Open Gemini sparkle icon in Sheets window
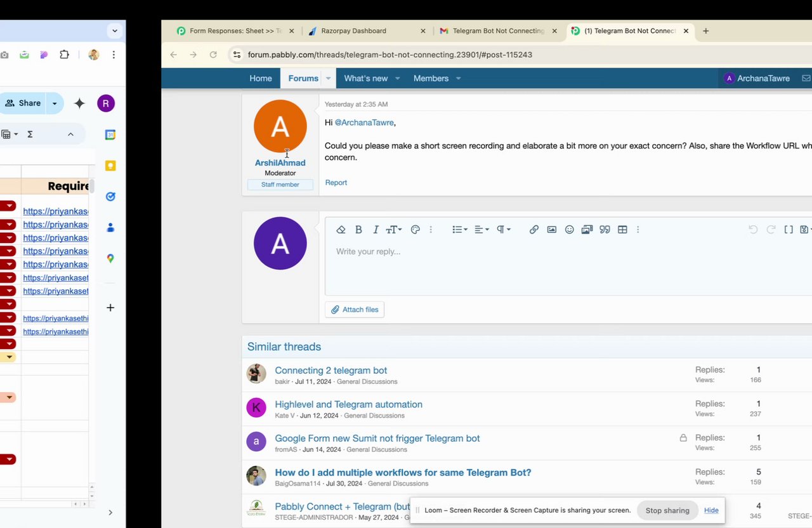Image resolution: width=812 pixels, height=528 pixels. click(x=79, y=103)
